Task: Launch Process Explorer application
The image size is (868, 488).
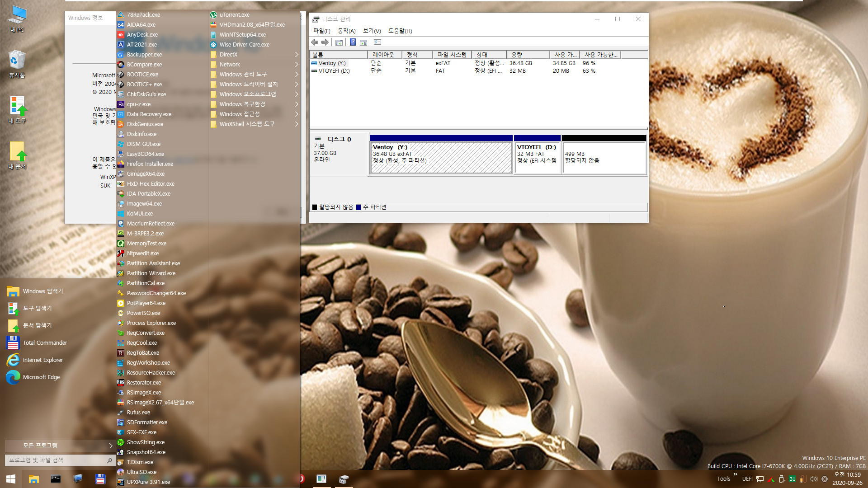Action: pyautogui.click(x=151, y=322)
